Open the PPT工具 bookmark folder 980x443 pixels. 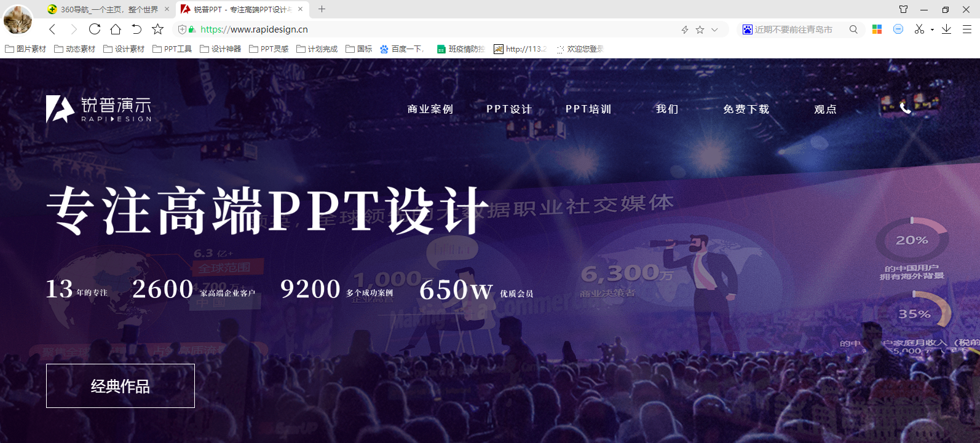pos(173,49)
